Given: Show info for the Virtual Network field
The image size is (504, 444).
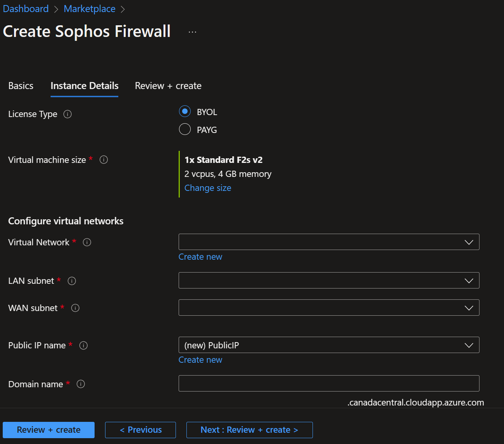Looking at the screenshot, I should 87,242.
